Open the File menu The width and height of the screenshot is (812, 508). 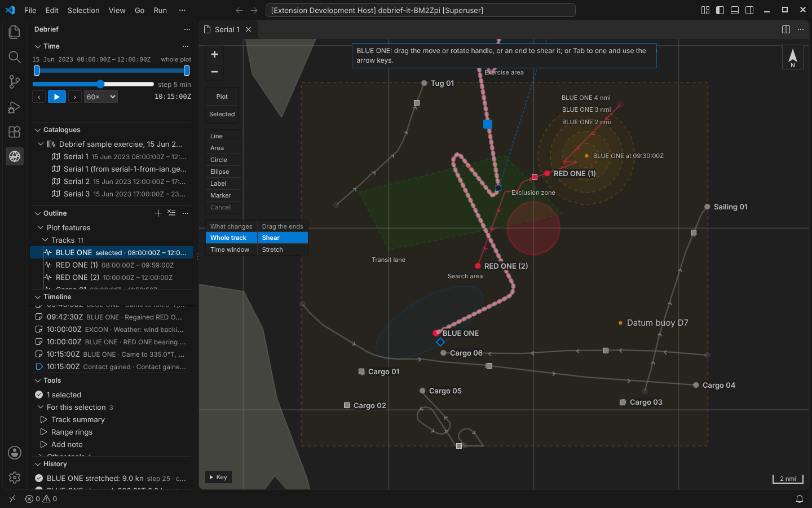pos(30,10)
